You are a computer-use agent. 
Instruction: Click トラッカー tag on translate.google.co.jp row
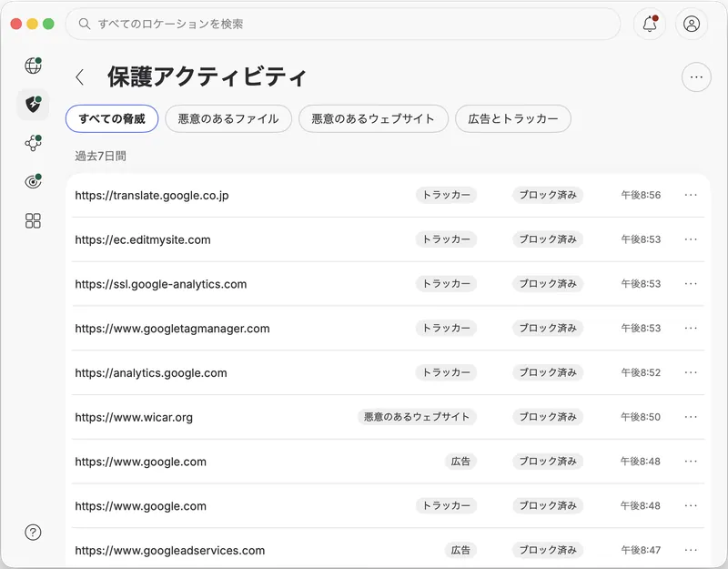[446, 195]
